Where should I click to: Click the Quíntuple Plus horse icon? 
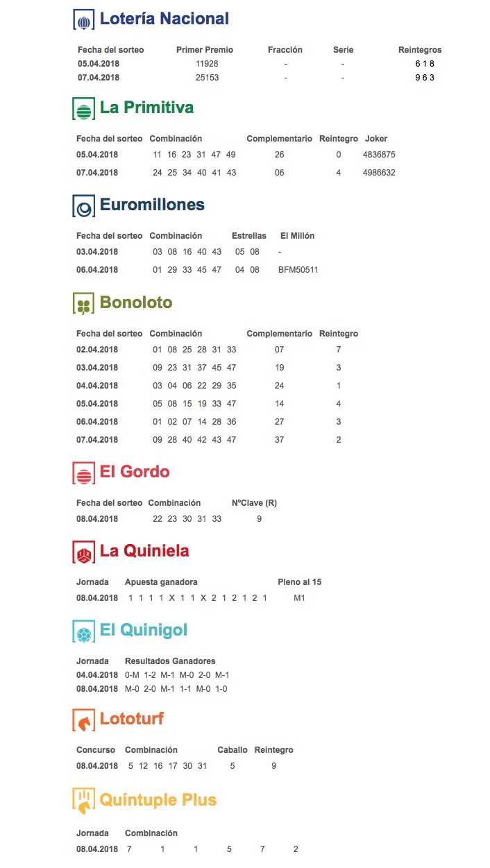tap(84, 801)
